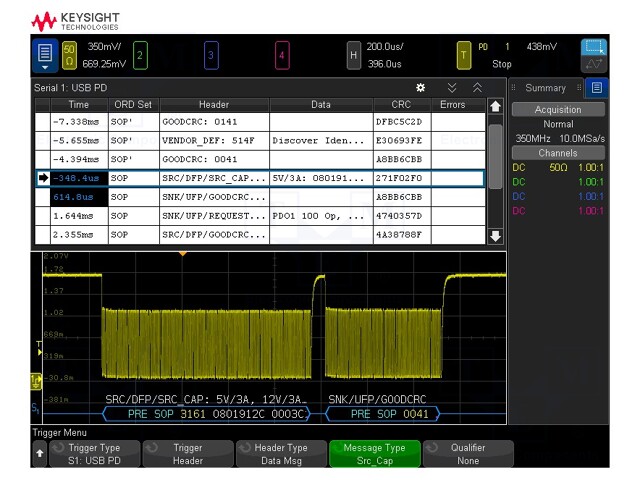Click PRE SOP 0041 GOODCRC decode

383,414
